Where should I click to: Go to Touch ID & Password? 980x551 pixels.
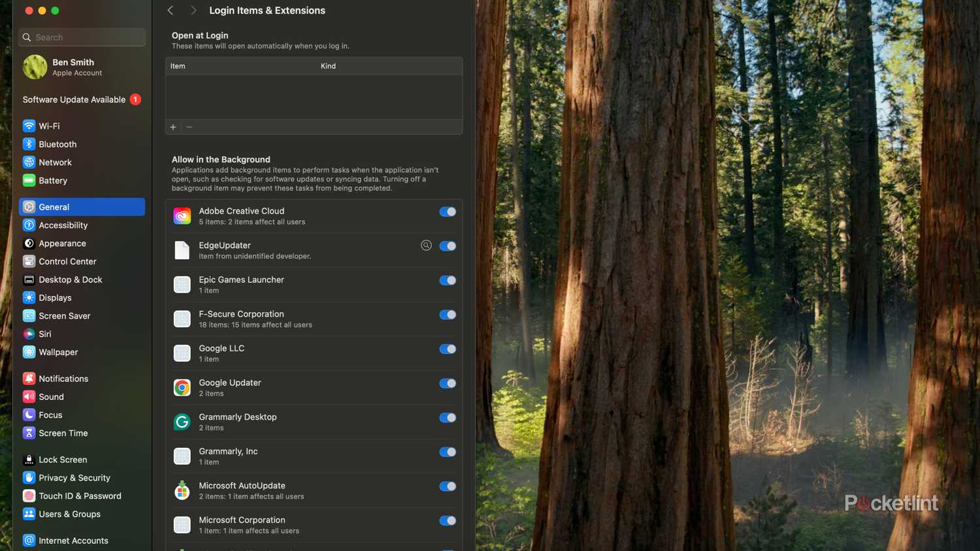82,496
